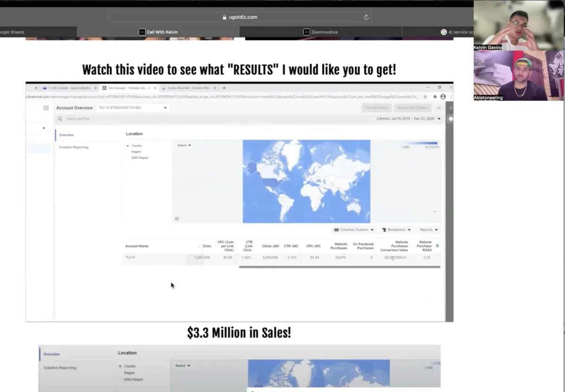Select the Call With Kelvin tab
Viewport: 565px width, 392px height.
[158, 32]
